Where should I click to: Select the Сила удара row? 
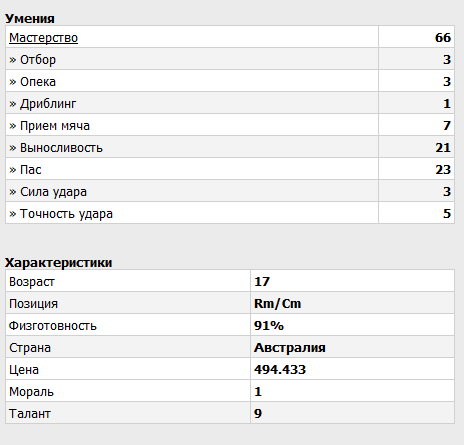[230, 191]
